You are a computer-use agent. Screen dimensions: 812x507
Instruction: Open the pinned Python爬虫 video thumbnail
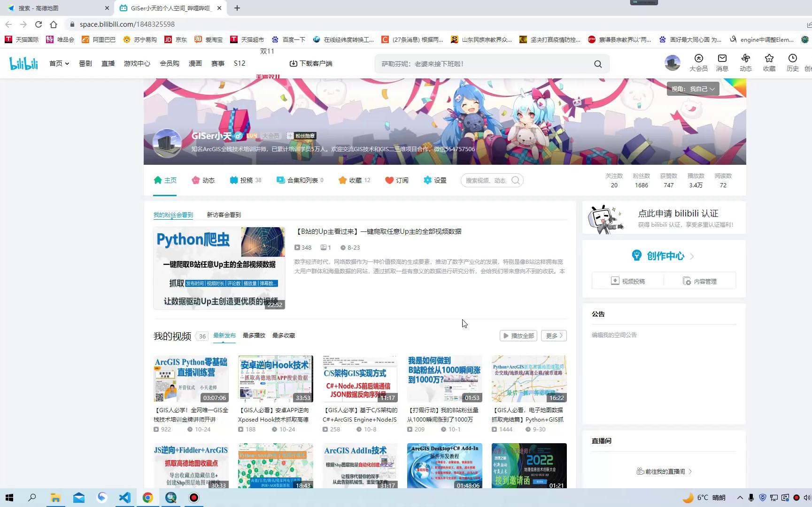click(x=219, y=268)
